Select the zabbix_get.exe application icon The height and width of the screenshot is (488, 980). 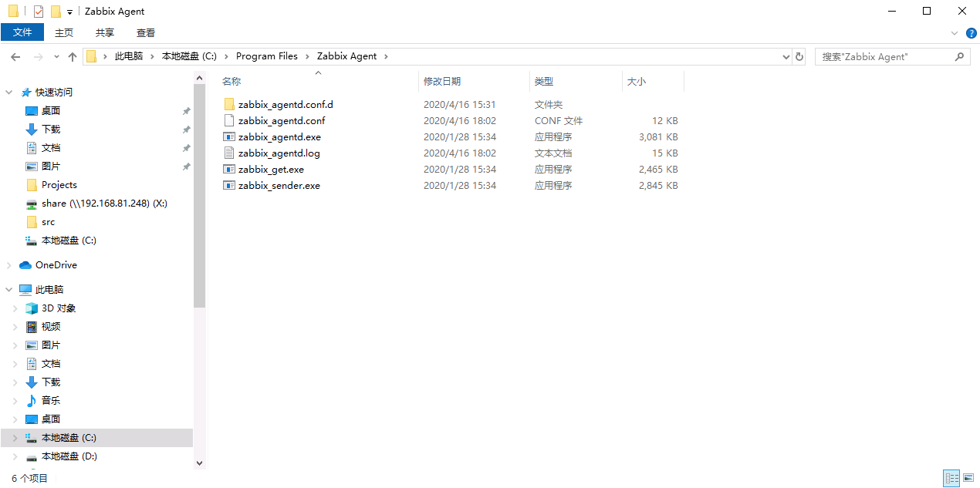[x=228, y=169]
